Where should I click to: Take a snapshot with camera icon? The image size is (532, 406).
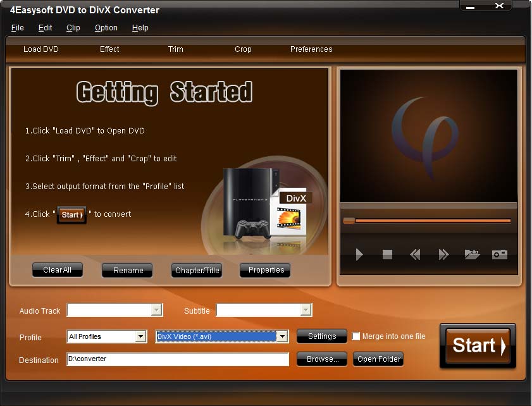point(500,254)
